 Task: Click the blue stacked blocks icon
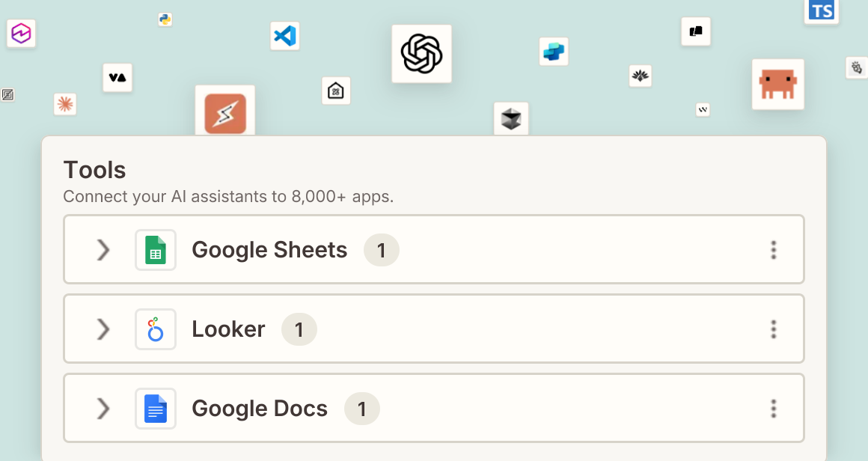click(554, 52)
